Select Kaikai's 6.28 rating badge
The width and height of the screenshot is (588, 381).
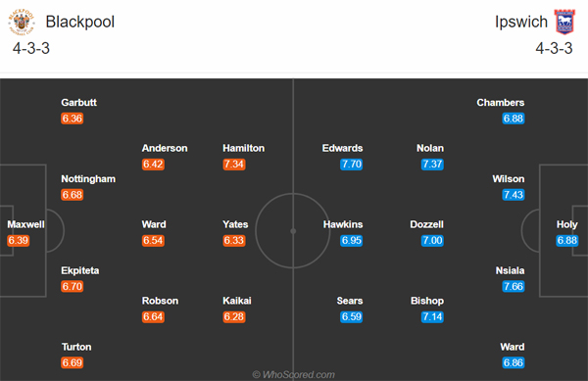point(234,317)
